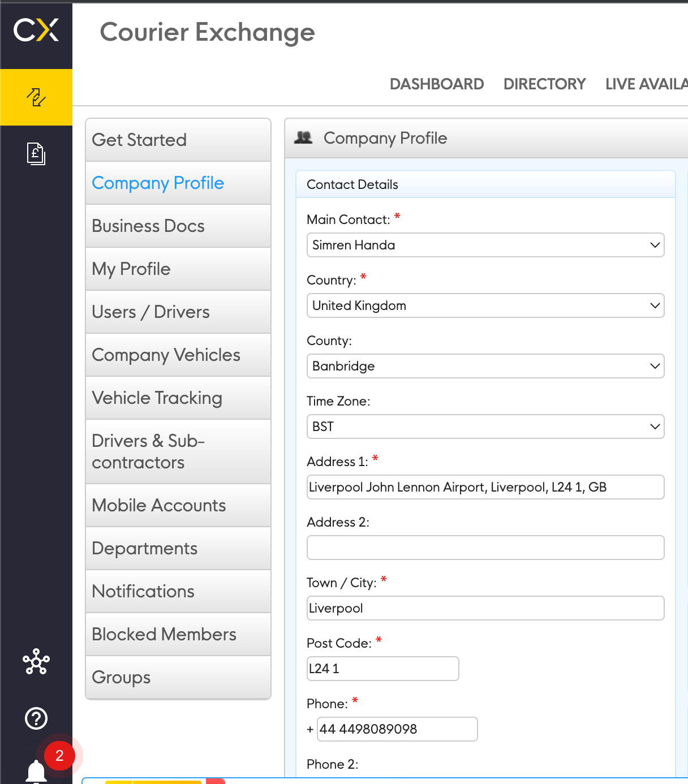688x784 pixels.
Task: Open the Main Contact dropdown
Action: pos(485,245)
